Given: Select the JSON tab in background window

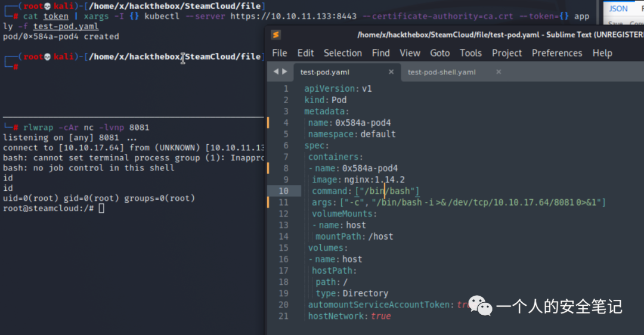Looking at the screenshot, I should (618, 8).
